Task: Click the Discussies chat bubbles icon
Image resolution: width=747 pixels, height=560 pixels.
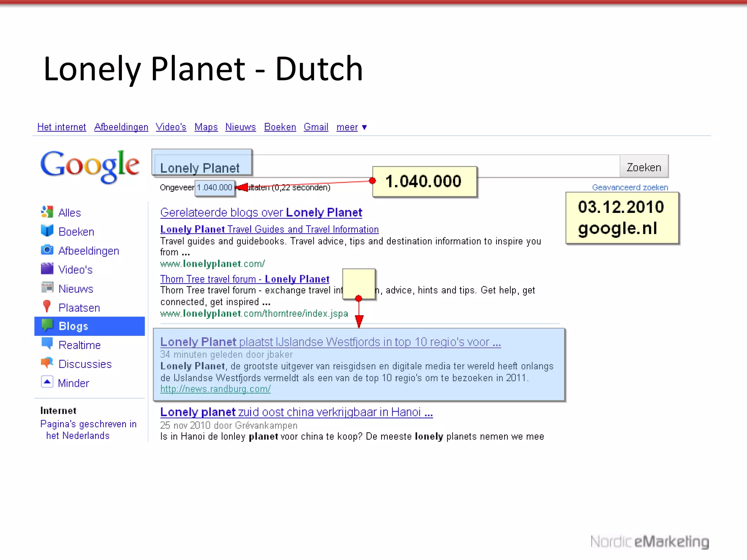Action: (x=47, y=363)
